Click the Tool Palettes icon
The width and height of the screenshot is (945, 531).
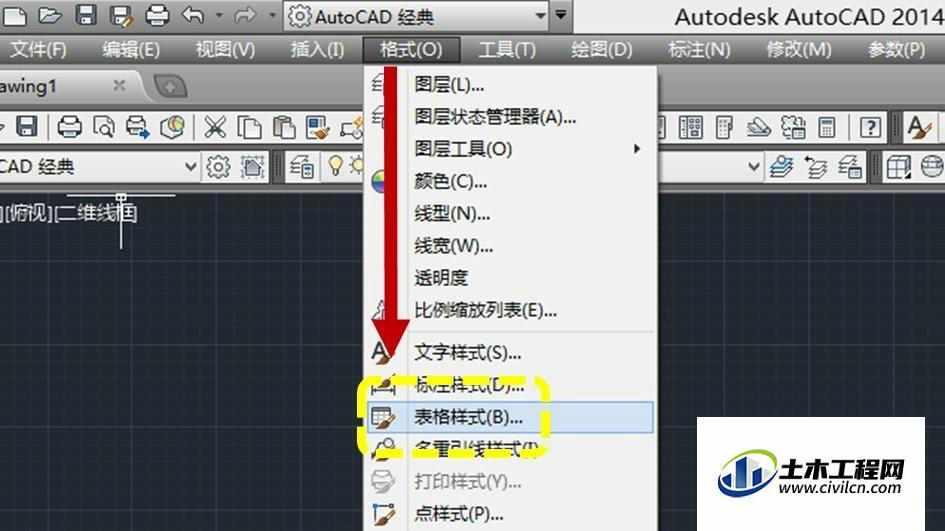[724, 127]
